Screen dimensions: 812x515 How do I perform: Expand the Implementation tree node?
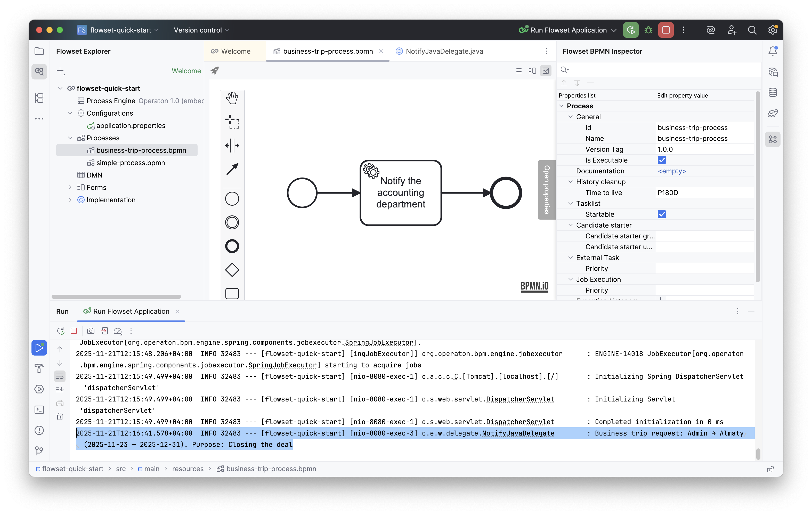coord(70,200)
